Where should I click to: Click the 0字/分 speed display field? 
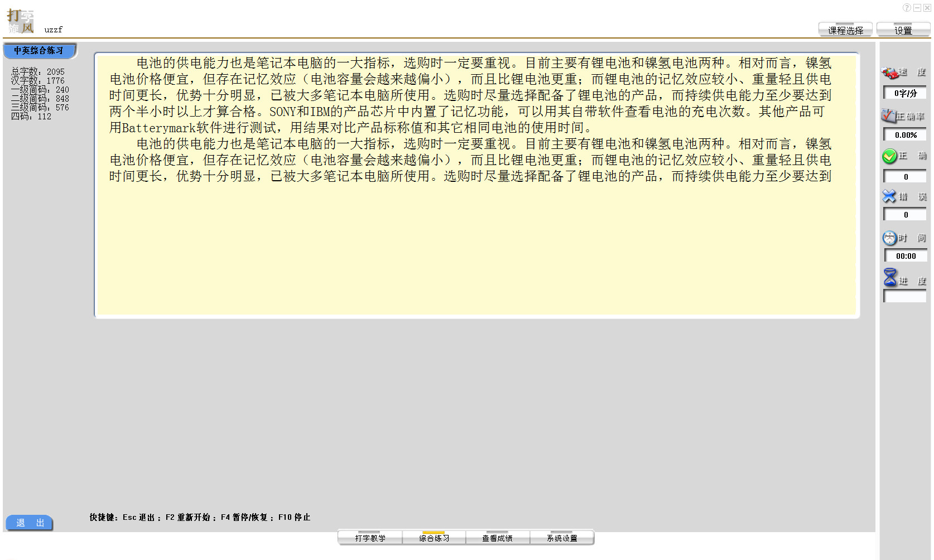click(904, 93)
